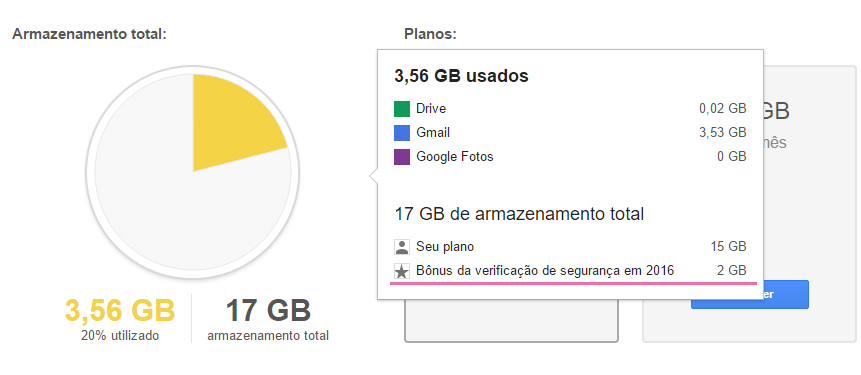Click the 3,56 GB usados heading
This screenshot has width=861, height=375.
pyautogui.click(x=461, y=76)
